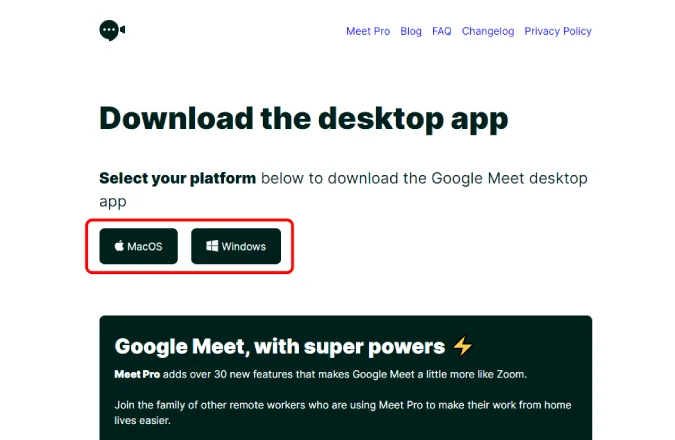675x440 pixels.
Task: Click the "Google Meet, with super powers" heading
Action: [280, 347]
